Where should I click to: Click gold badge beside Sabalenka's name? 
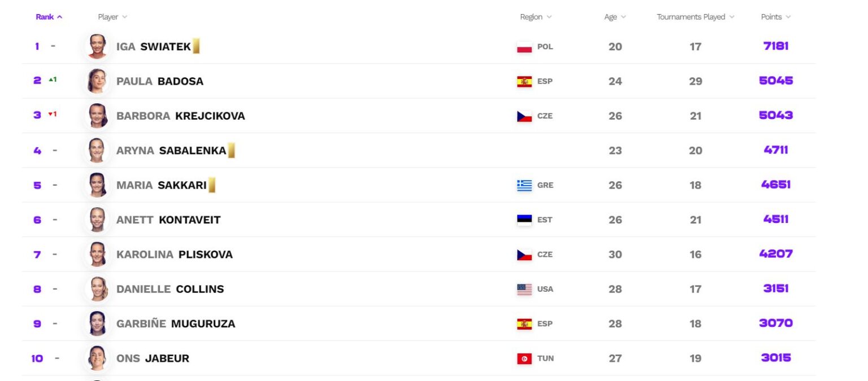tap(231, 151)
